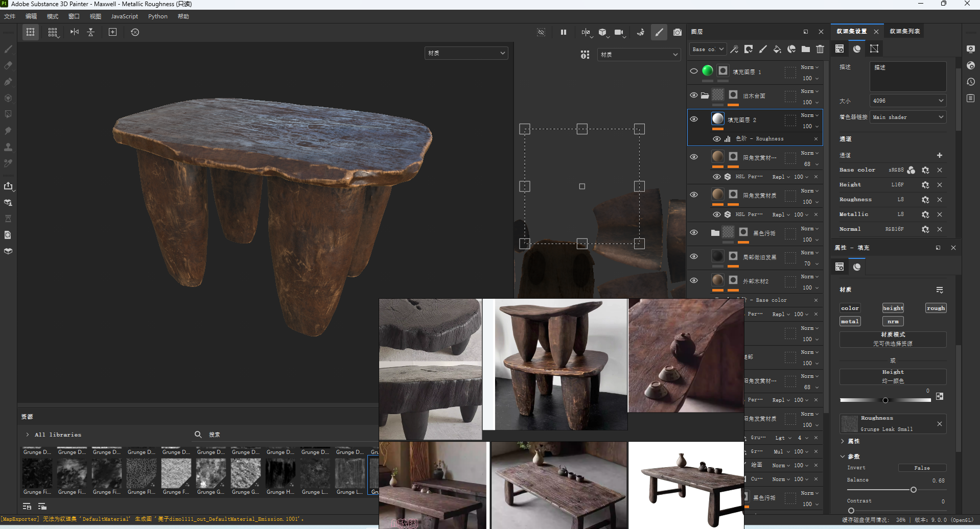Open the Base color channel dropdown in layers
Screen dimensions: 980x529
pyautogui.click(x=708, y=49)
